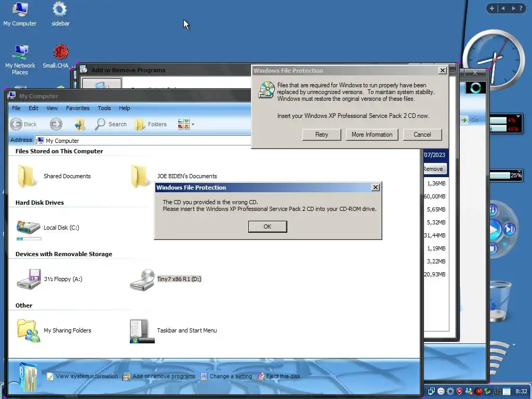The width and height of the screenshot is (532, 399).
Task: Click the taskbar clock showing 8:32
Action: [x=521, y=391]
